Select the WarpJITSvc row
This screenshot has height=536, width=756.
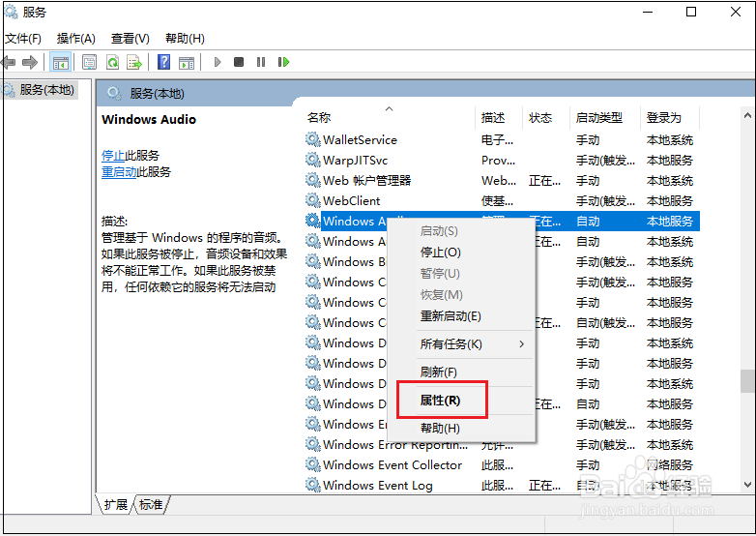click(x=502, y=161)
